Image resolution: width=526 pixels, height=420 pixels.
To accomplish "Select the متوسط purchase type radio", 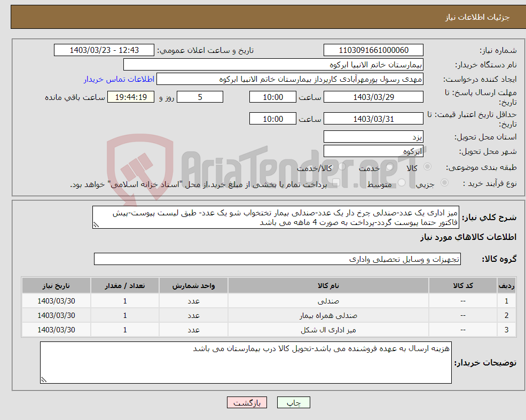I will (402, 183).
